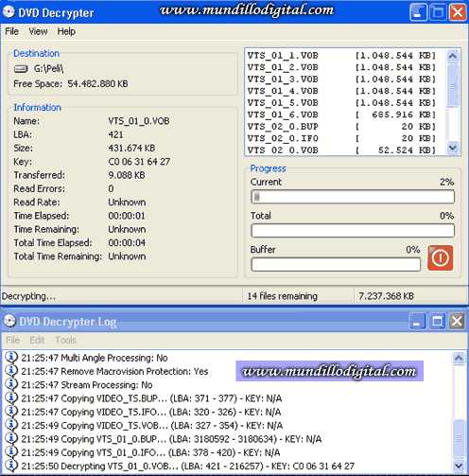469x476 pixels.
Task: Close the DVD Decrypter Log window
Action: point(457,322)
